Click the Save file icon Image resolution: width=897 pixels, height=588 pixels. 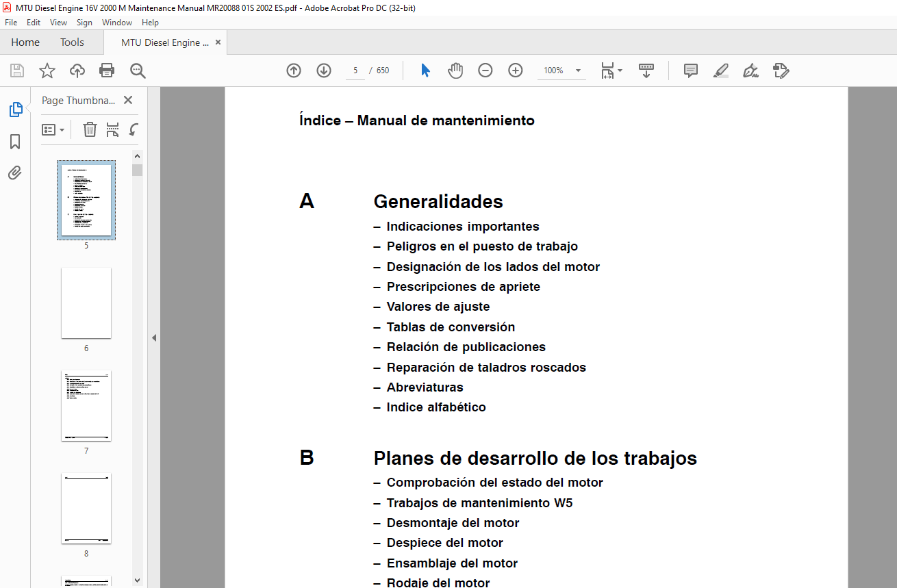point(17,71)
